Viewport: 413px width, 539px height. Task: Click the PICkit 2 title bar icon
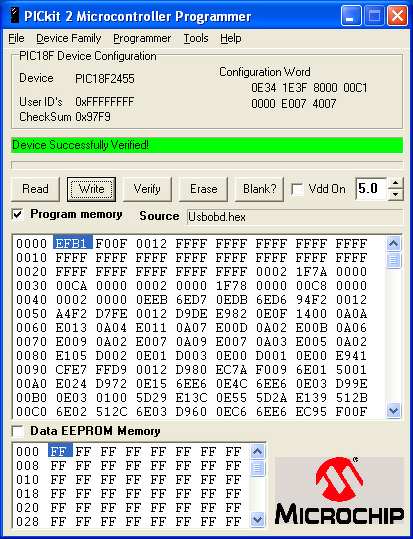pyautogui.click(x=14, y=16)
